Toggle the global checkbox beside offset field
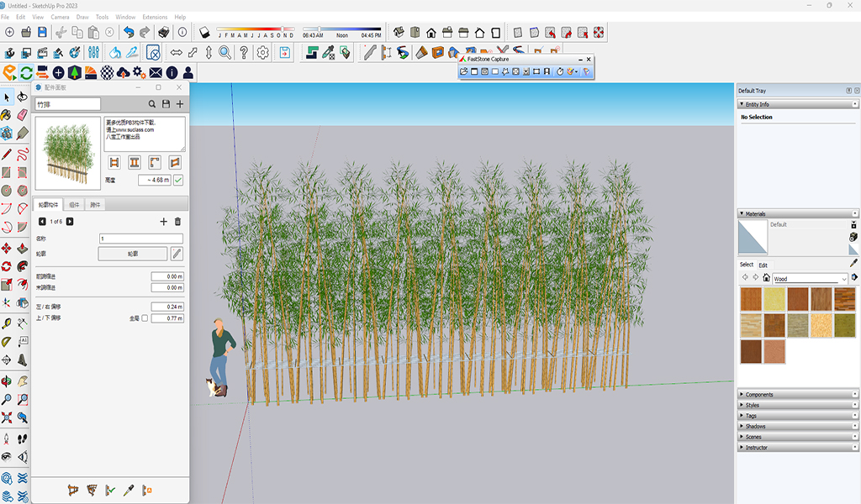 point(145,318)
